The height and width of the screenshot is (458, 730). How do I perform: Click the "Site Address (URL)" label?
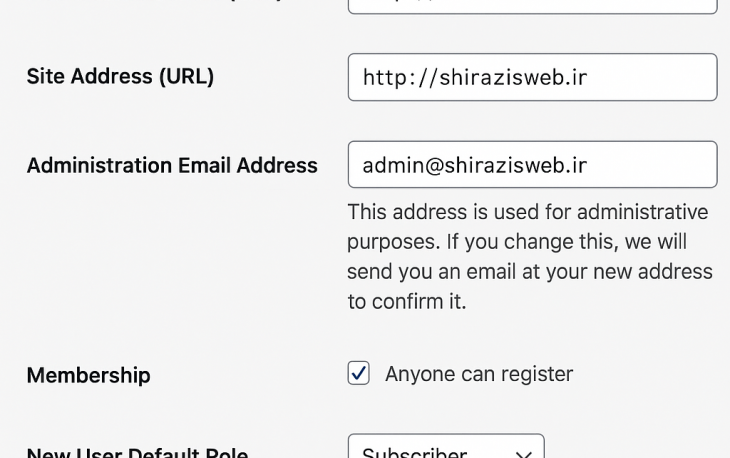point(120,76)
